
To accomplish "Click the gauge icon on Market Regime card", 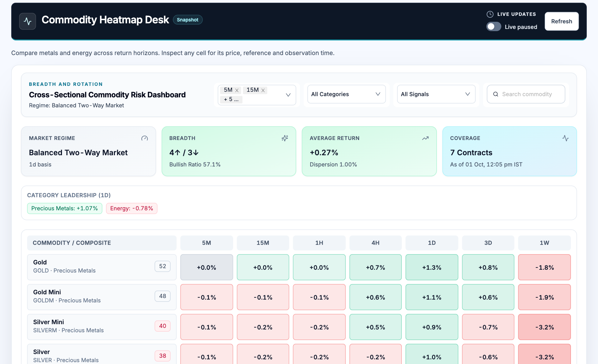I will (x=145, y=138).
